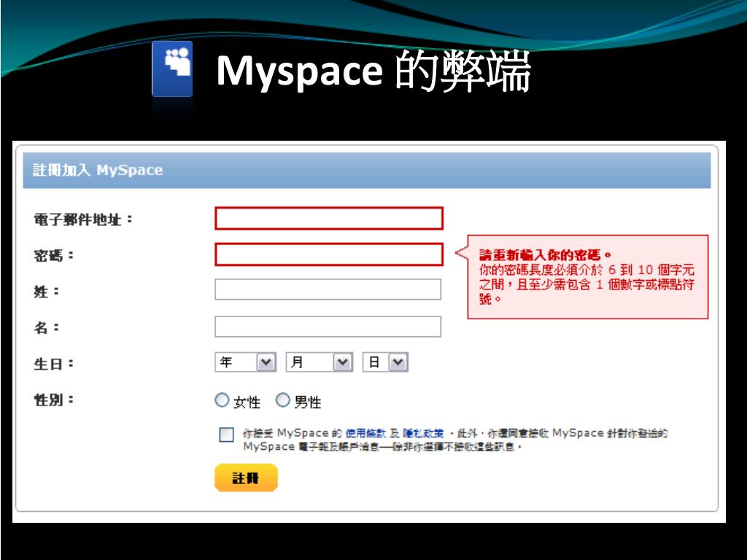Click the first name (名) input field
The width and height of the screenshot is (747, 560).
tap(328, 327)
